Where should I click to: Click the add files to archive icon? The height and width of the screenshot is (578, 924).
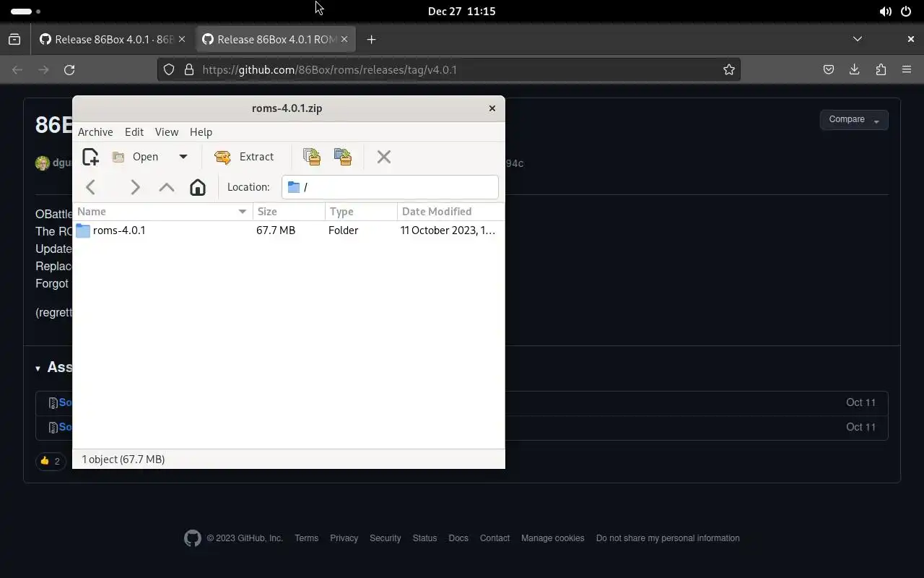(x=312, y=157)
